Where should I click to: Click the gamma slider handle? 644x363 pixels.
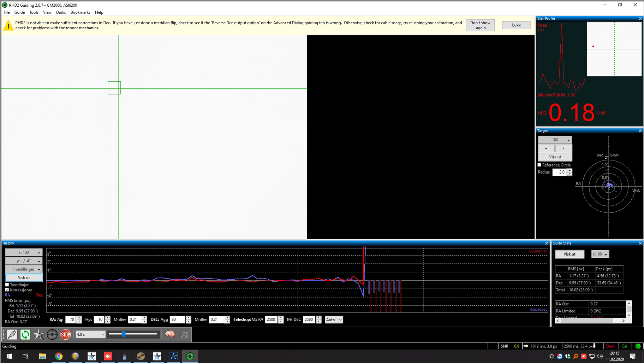124,334
